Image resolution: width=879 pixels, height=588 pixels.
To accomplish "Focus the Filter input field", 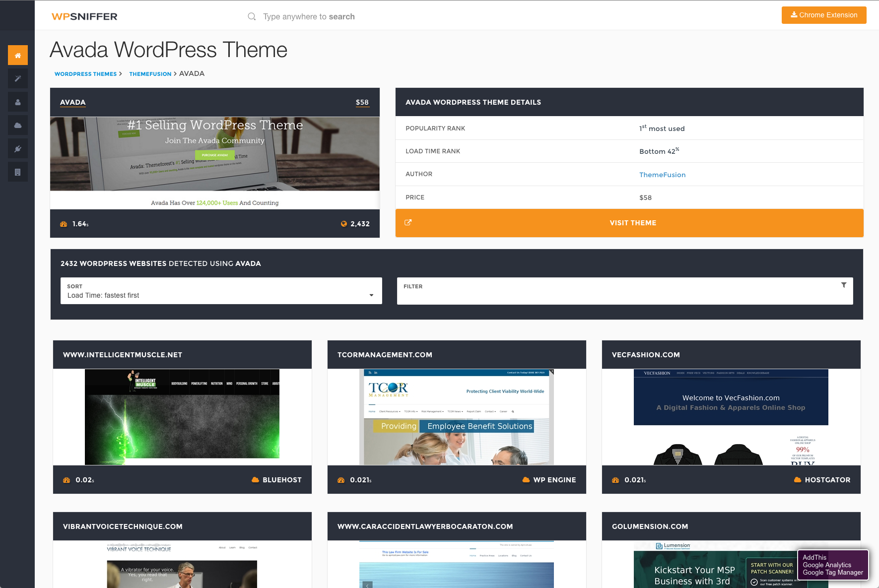I will (625, 291).
